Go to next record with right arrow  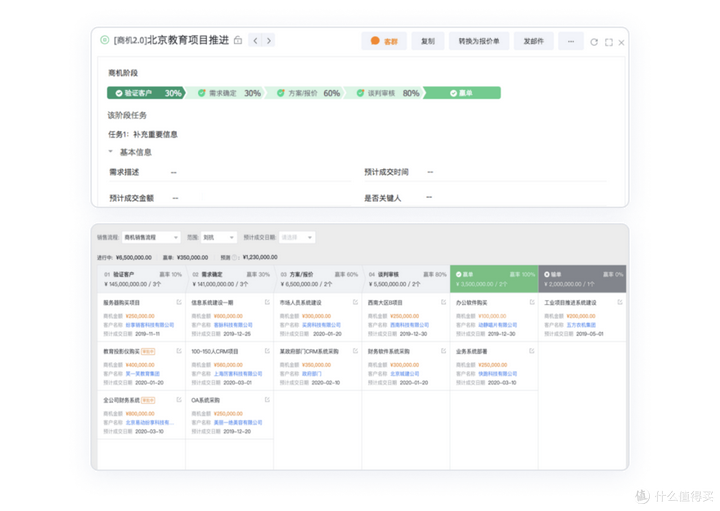point(269,40)
